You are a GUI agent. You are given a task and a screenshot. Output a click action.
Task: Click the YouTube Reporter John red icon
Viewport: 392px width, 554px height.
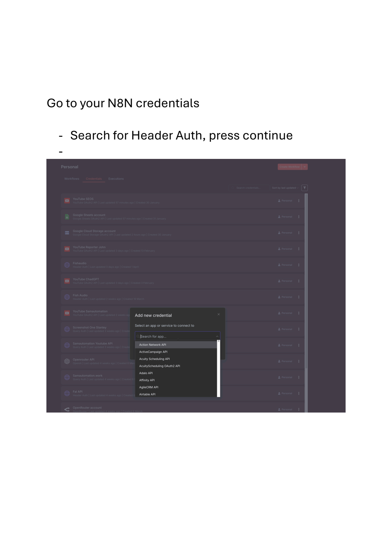(67, 249)
